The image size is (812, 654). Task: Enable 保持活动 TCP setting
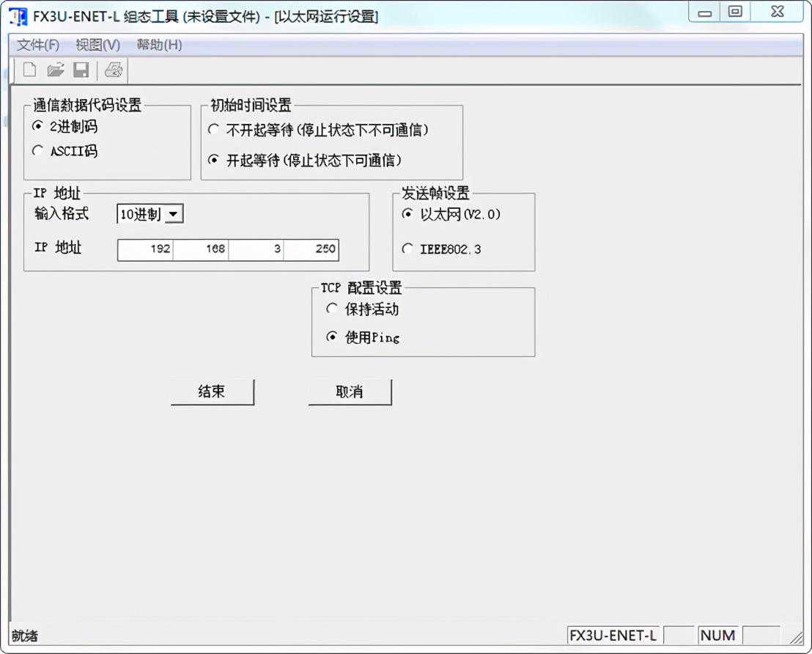coord(332,309)
